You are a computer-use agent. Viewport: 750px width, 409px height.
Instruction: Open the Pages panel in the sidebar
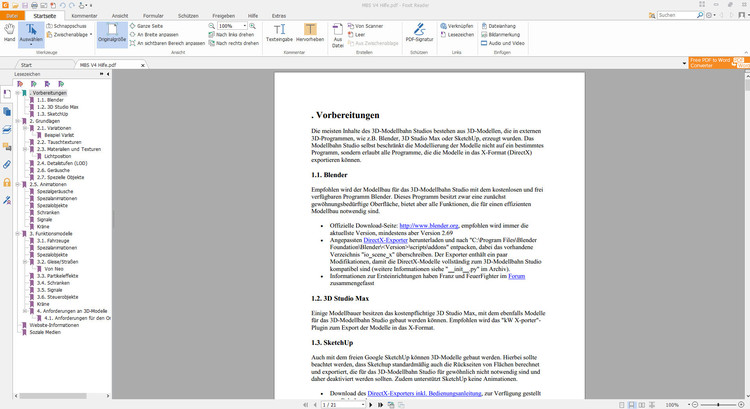7,111
